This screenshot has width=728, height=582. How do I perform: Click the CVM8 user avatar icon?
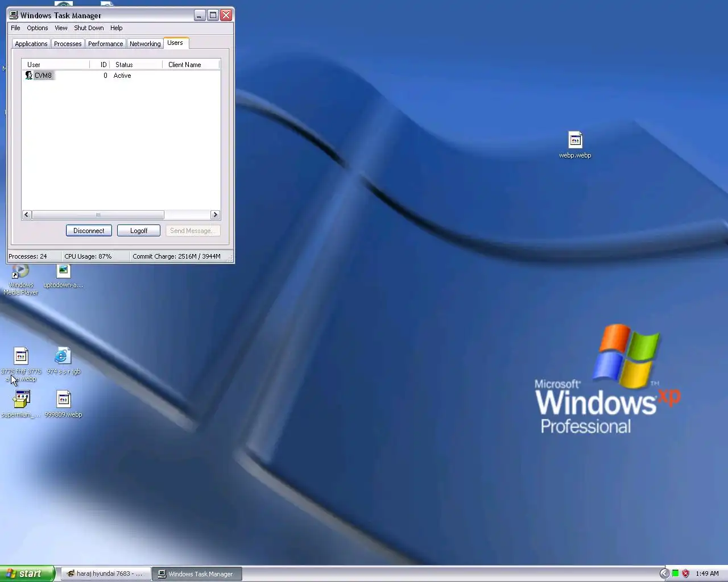(29, 75)
